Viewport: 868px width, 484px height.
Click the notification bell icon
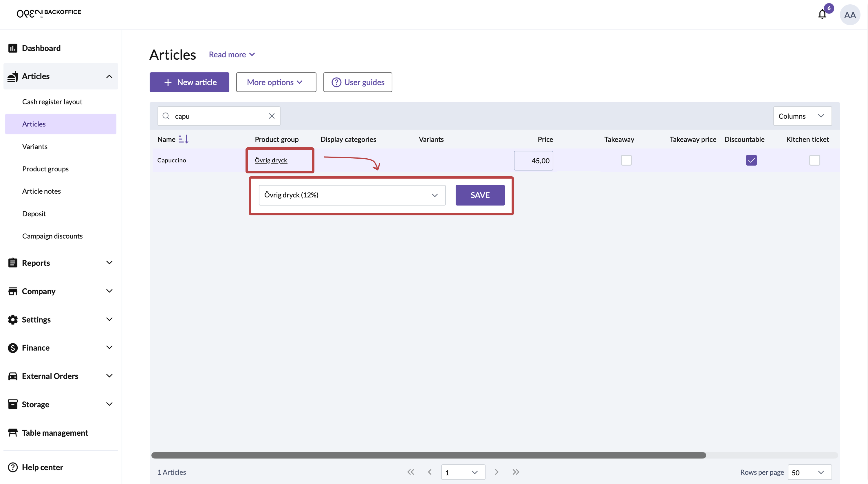click(x=822, y=14)
